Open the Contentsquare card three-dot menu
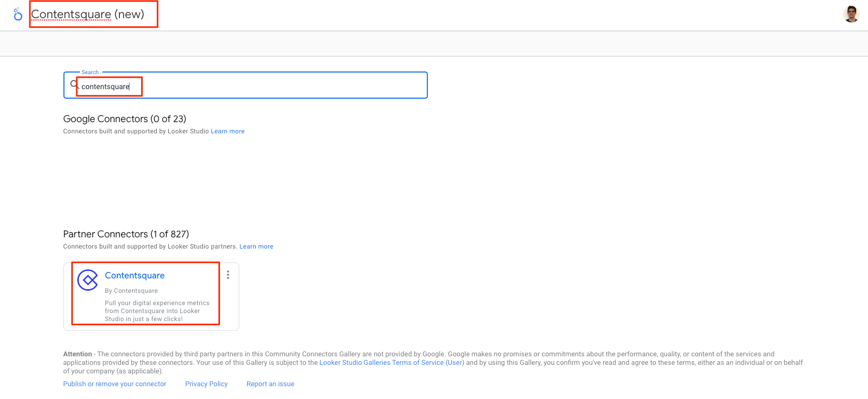This screenshot has height=399, width=868. pyautogui.click(x=228, y=275)
